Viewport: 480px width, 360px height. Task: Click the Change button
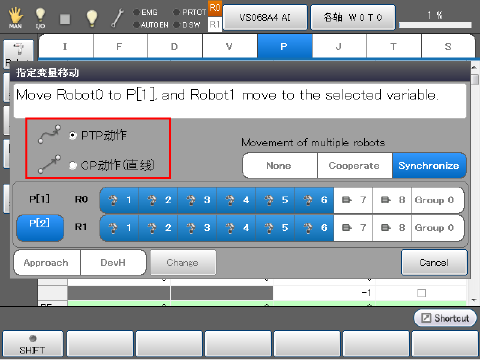[x=183, y=263]
